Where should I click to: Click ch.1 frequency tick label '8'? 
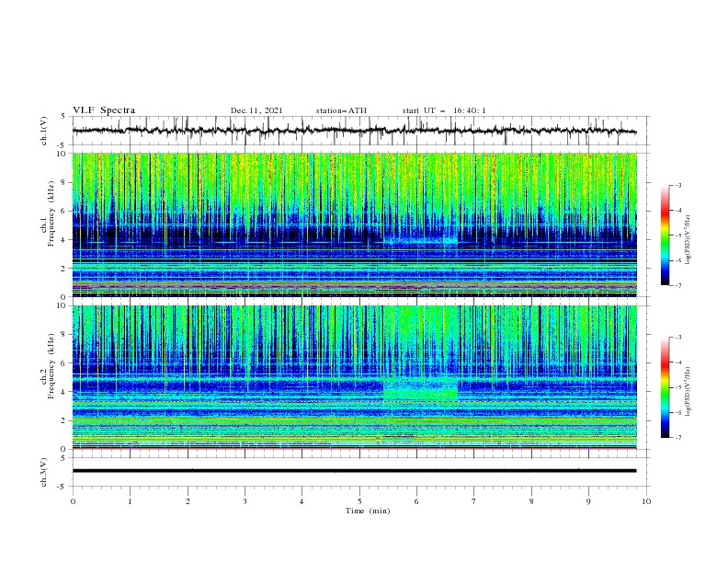click(63, 182)
